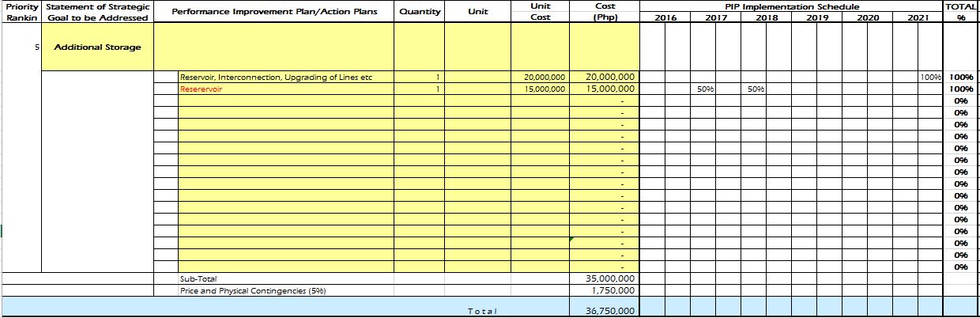This screenshot has height=318, width=980.
Task: Select the 50% cell under year 2017
Action: 703,89
